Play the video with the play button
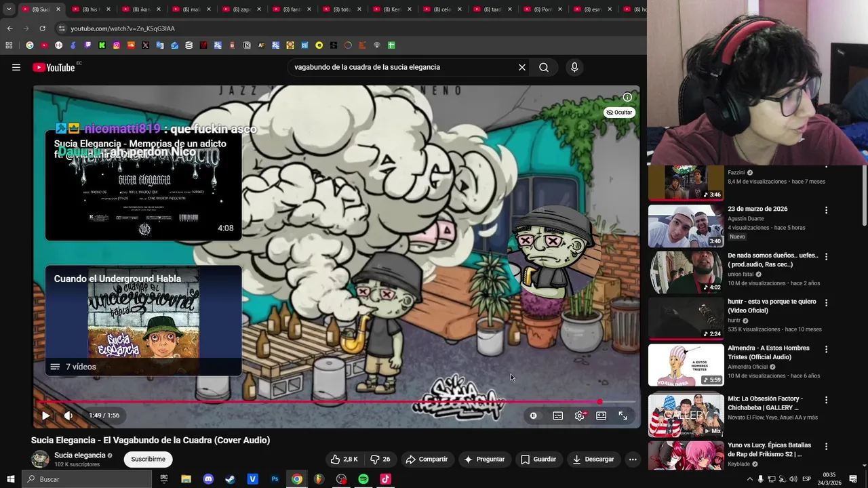This screenshot has height=488, width=868. point(45,415)
